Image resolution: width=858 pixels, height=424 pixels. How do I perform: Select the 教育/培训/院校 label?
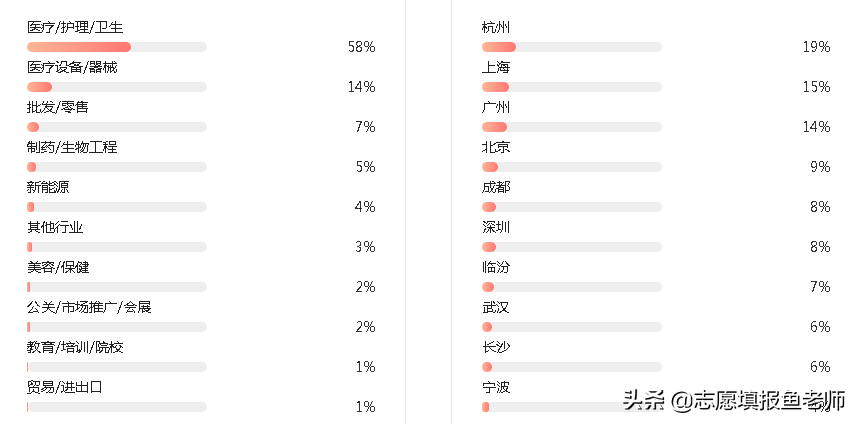click(x=75, y=347)
